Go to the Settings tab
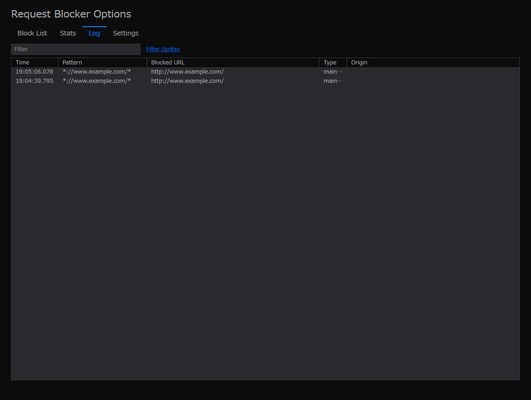Image resolution: width=531 pixels, height=400 pixels. [126, 33]
